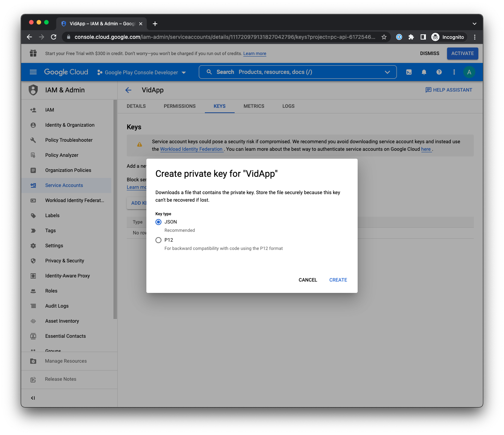Click the IAM sidebar icon
504x435 pixels.
(x=33, y=110)
